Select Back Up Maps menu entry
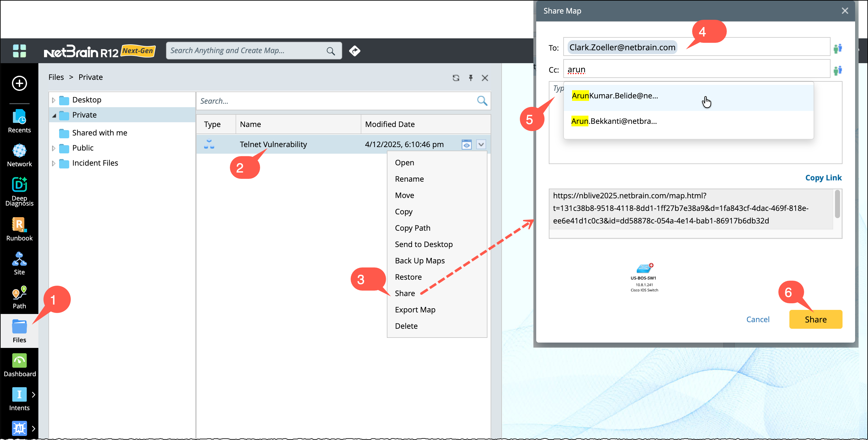 (420, 261)
